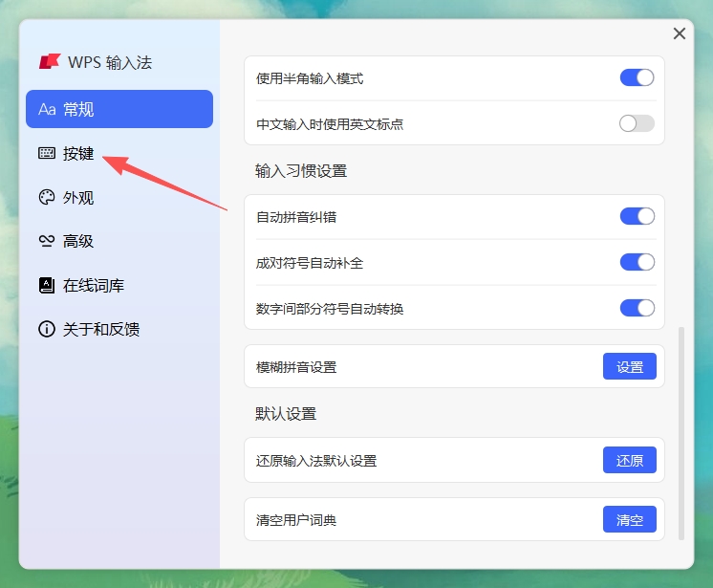Click the 中文输入时使用英文标点 label
Image resolution: width=713 pixels, height=588 pixels.
pyautogui.click(x=330, y=123)
